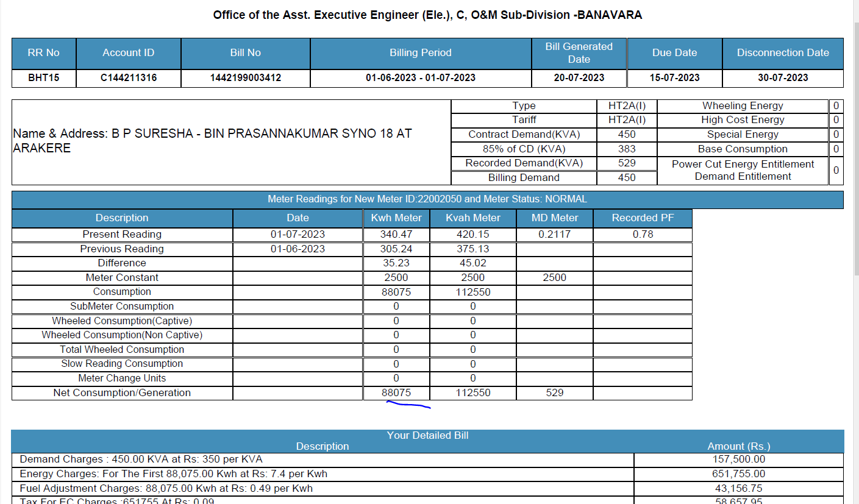This screenshot has height=504, width=859.
Task: Select recorded power factor 0.78
Action: [643, 235]
